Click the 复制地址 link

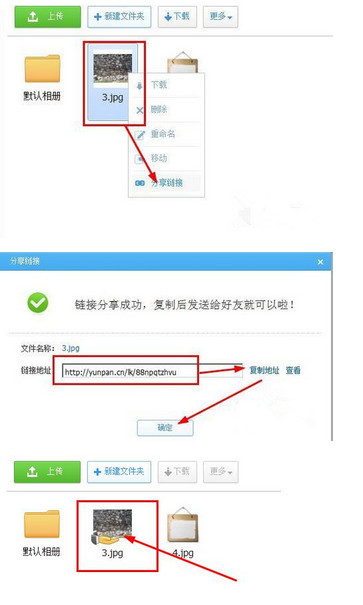(264, 370)
